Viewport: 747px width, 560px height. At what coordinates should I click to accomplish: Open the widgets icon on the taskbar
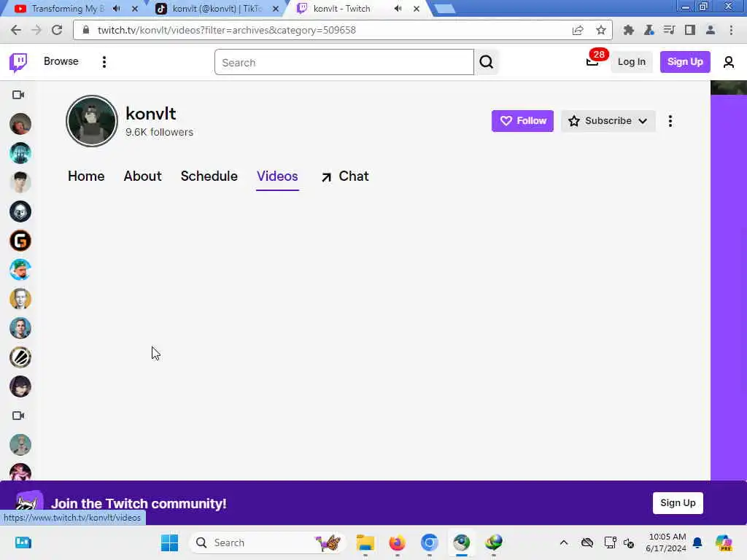click(x=23, y=542)
